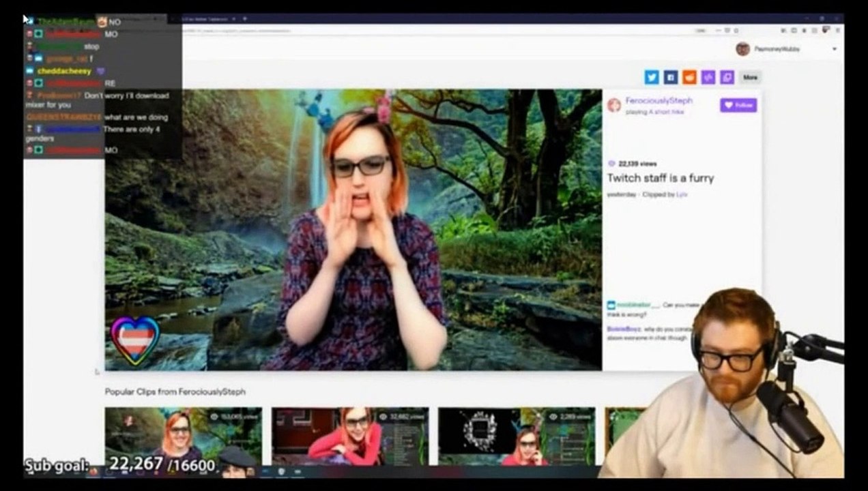
Task: Open the More share options button
Action: pyautogui.click(x=750, y=77)
